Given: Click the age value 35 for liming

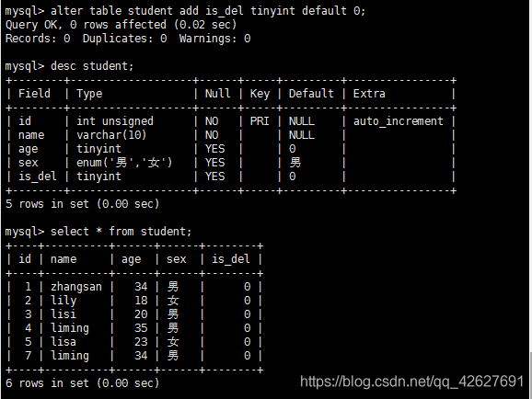Looking at the screenshot, I should pos(141,328).
